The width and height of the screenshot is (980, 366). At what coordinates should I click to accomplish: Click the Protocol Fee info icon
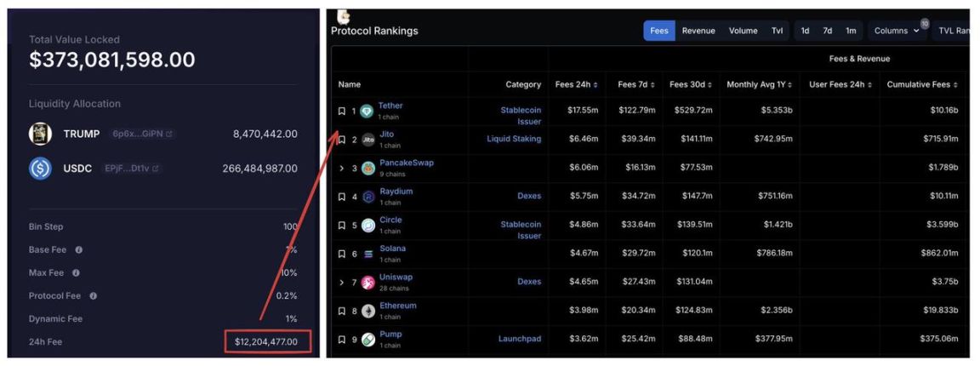coord(93,295)
